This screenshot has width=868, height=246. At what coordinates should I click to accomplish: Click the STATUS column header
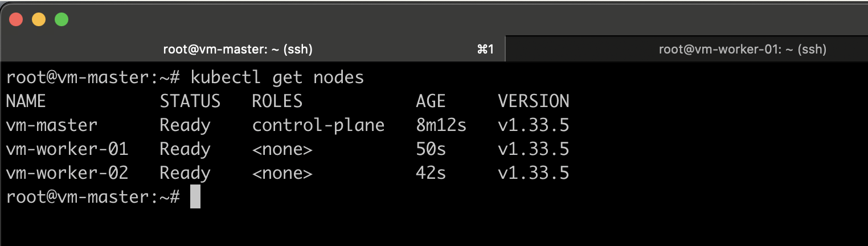coord(190,101)
